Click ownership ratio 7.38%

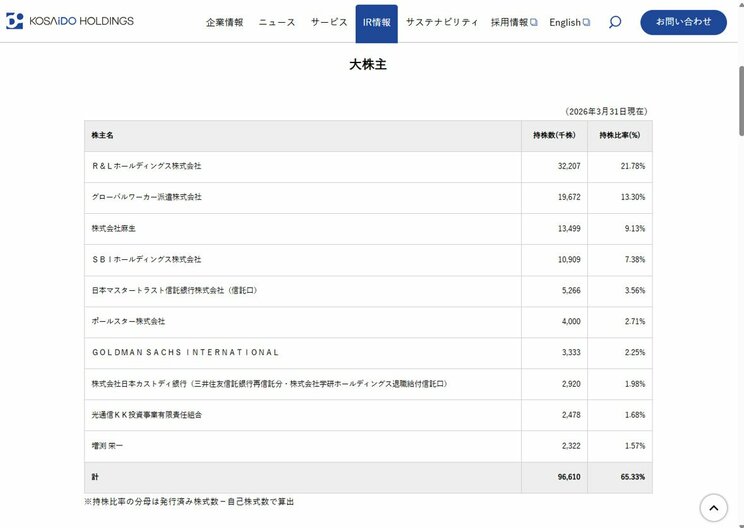[x=635, y=259]
